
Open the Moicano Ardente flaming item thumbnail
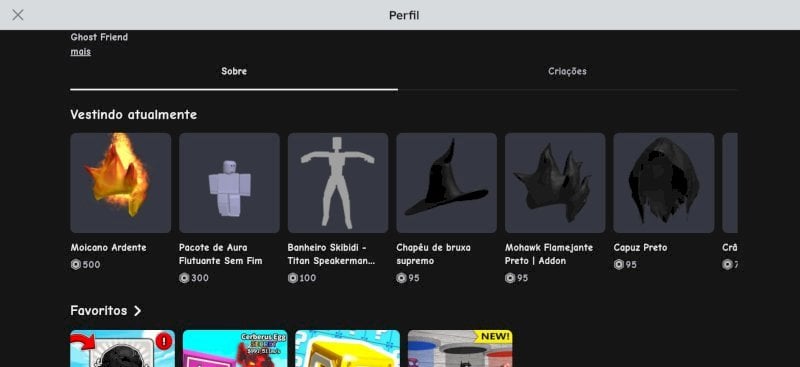120,183
